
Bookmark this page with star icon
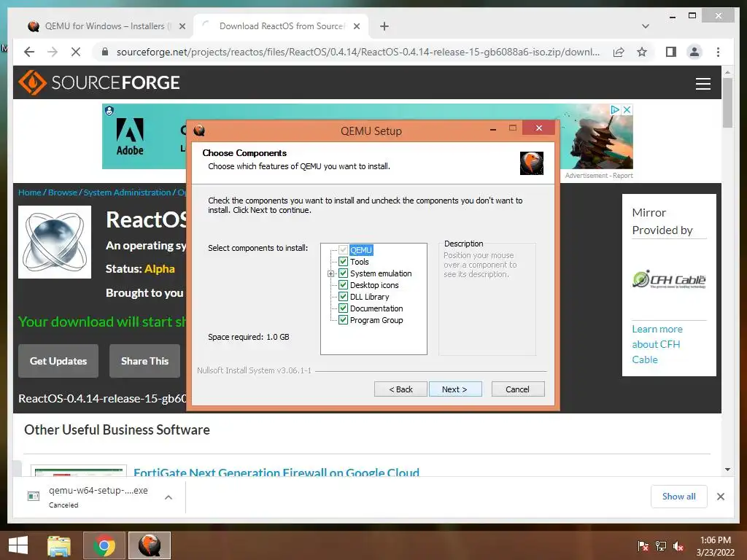pyautogui.click(x=642, y=52)
